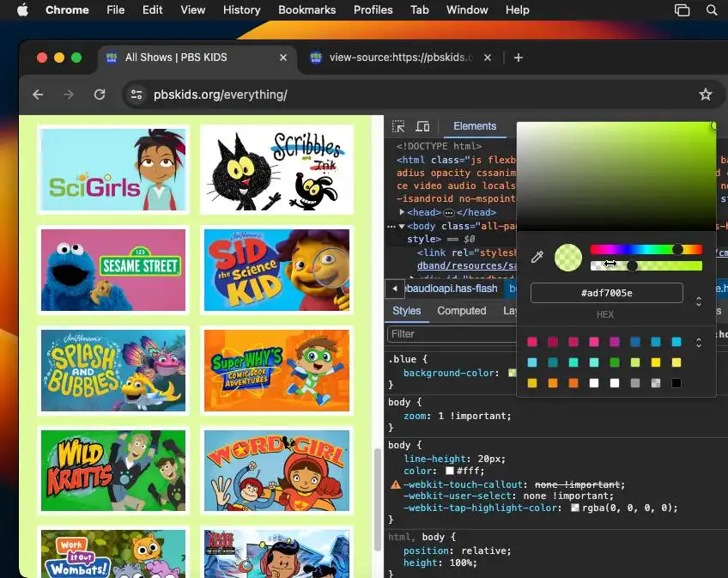Click the zoom: 1 !important declaration
This screenshot has height=578, width=728.
pyautogui.click(x=457, y=416)
